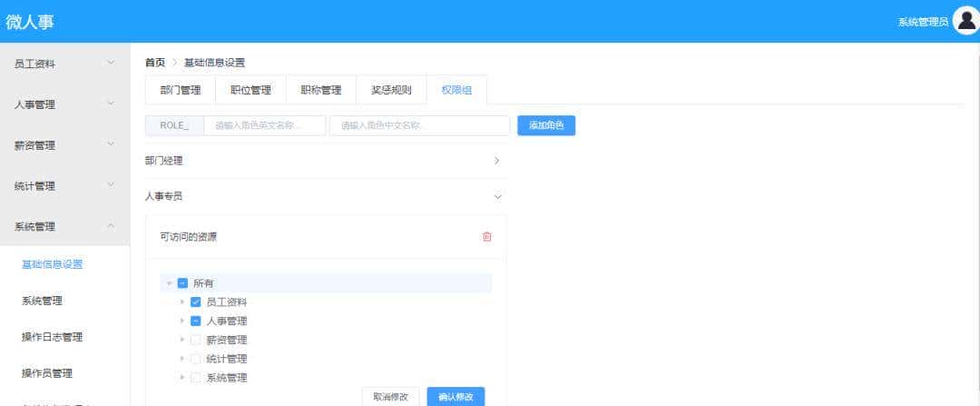Check the 统计管理 checkbox in tree

(196, 359)
